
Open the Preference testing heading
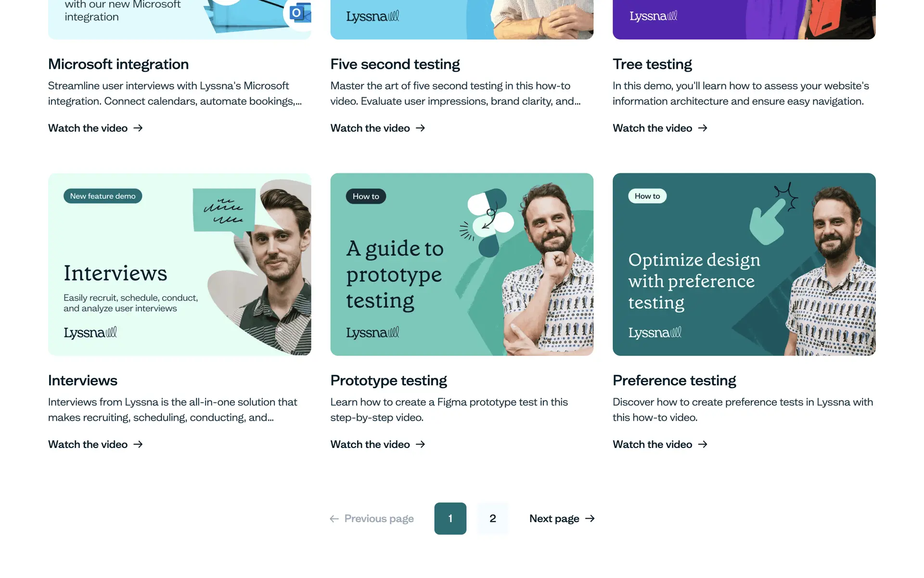(674, 381)
